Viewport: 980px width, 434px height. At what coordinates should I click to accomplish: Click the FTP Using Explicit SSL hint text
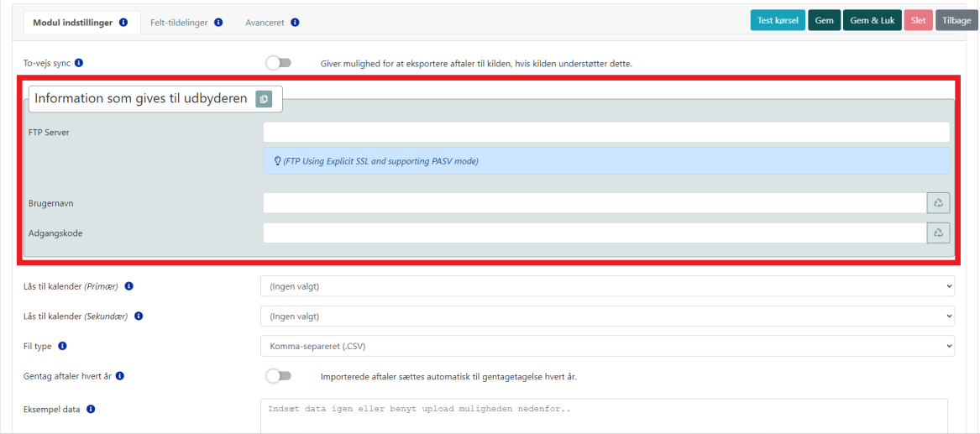tap(380, 160)
